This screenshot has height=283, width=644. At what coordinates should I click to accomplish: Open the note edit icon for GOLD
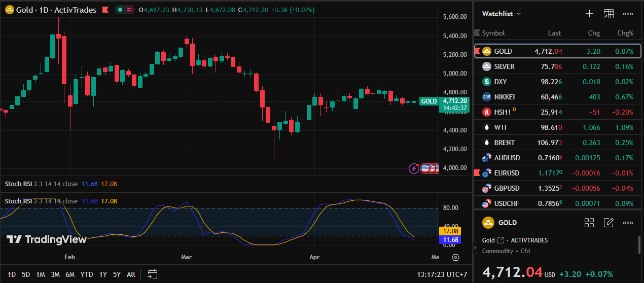click(x=609, y=223)
